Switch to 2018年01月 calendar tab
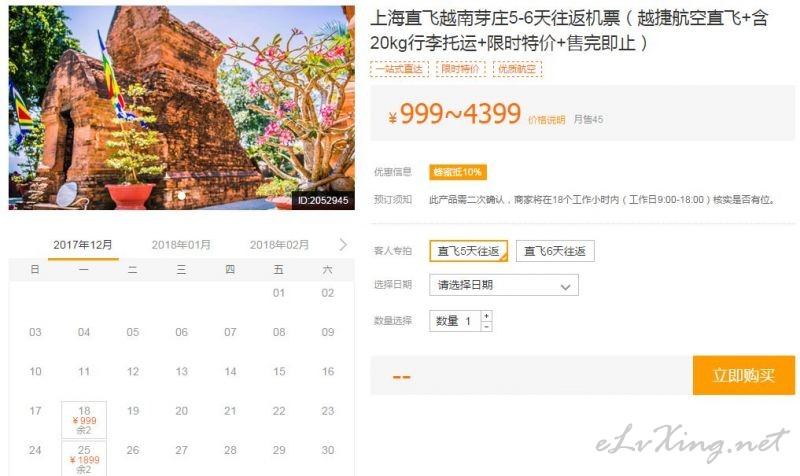 tap(181, 245)
